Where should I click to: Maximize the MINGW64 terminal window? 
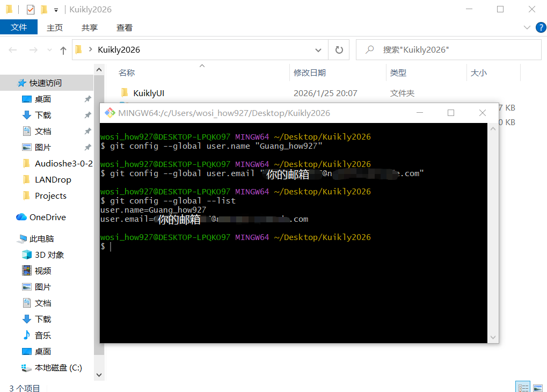click(451, 113)
